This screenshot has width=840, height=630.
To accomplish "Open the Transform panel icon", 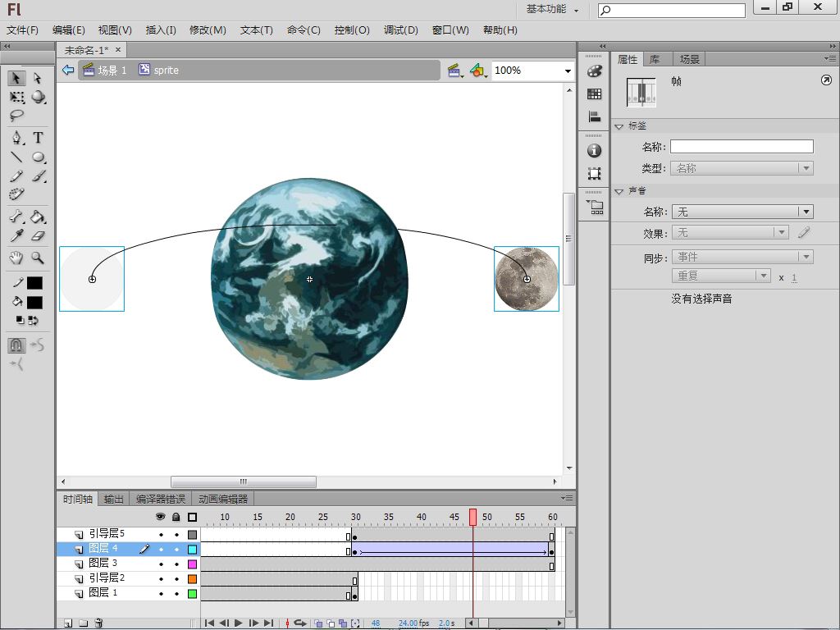I will tap(594, 173).
